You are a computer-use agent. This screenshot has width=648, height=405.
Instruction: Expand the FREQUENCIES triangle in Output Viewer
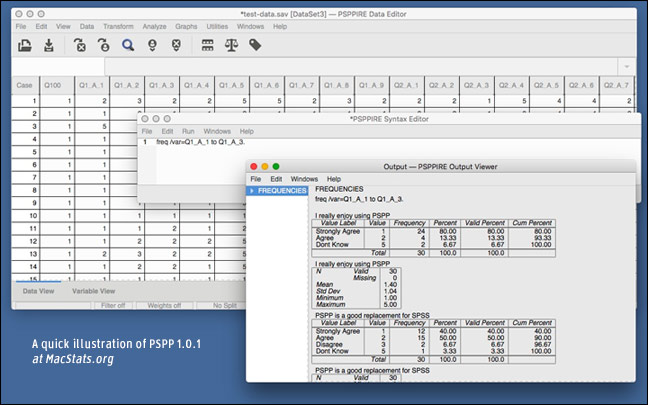[251, 191]
